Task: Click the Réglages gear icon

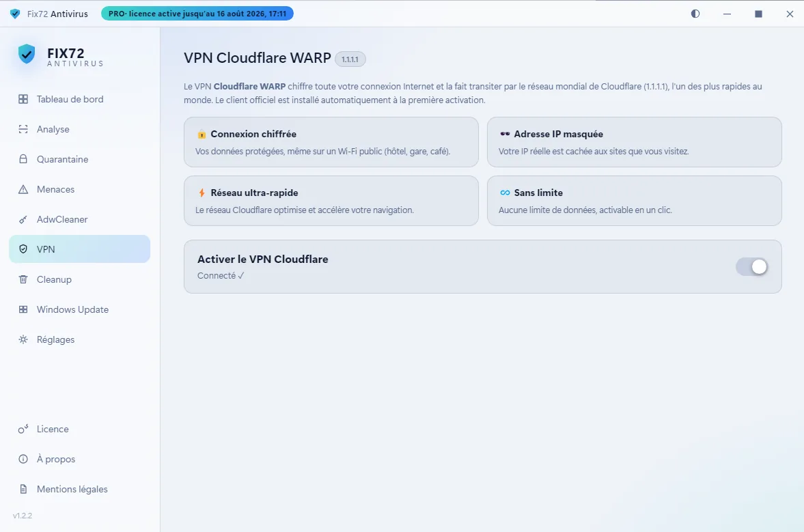Action: [x=23, y=339]
